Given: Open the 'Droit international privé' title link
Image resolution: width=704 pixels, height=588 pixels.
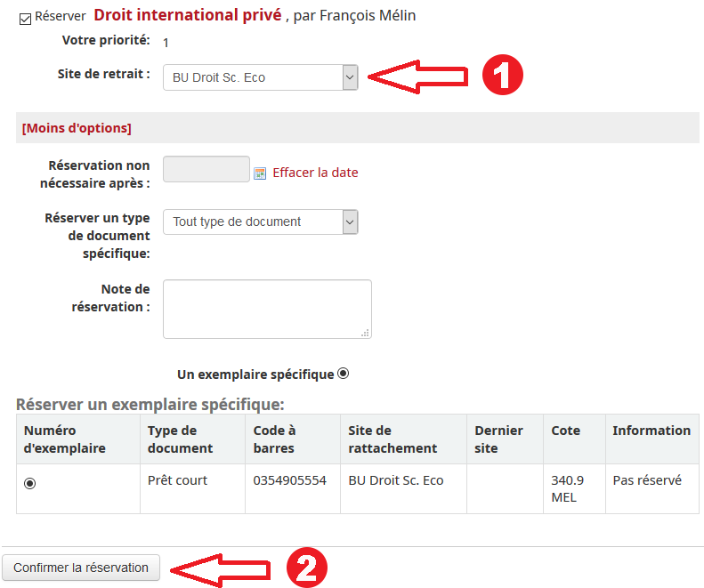Looking at the screenshot, I should tap(187, 15).
